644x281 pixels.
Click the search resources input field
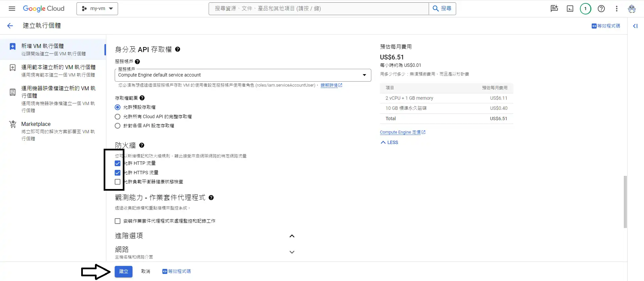(x=319, y=9)
